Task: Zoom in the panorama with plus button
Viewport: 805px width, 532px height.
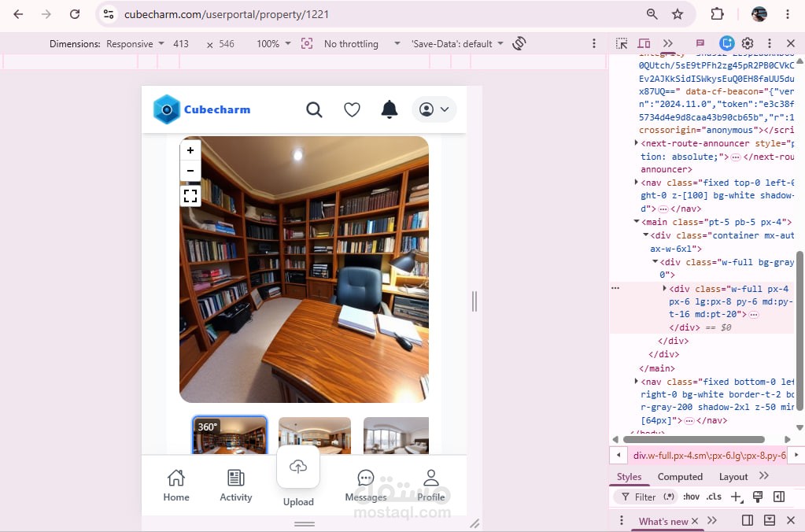Action: 190,150
